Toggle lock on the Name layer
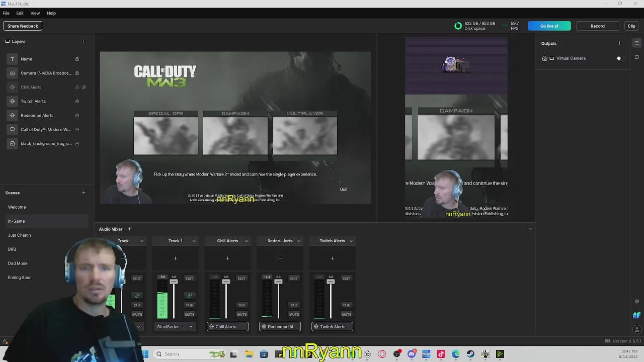 point(77,59)
